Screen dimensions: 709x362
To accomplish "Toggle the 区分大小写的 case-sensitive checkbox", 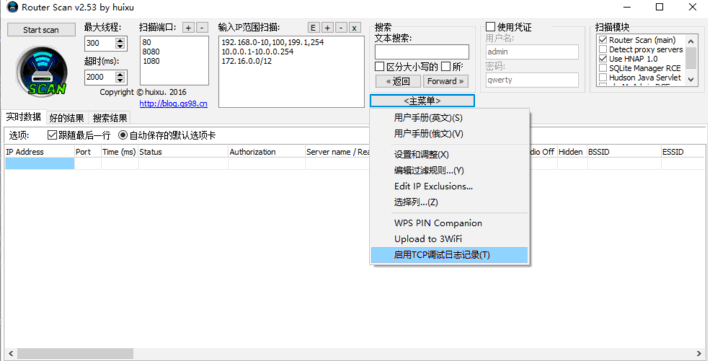I will pos(380,67).
